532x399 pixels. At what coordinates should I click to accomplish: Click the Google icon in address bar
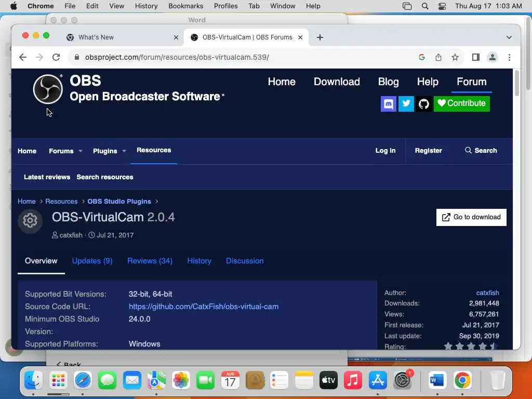(x=422, y=57)
